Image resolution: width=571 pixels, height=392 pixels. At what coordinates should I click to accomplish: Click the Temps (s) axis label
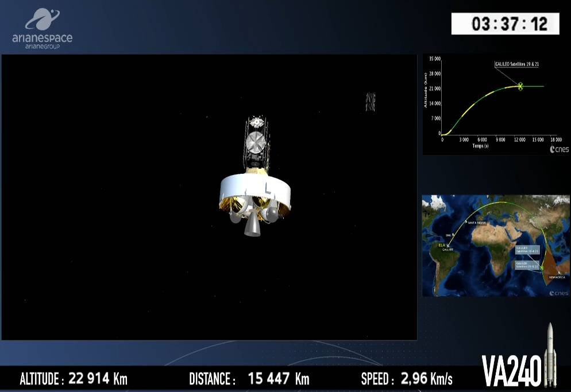[x=480, y=146]
